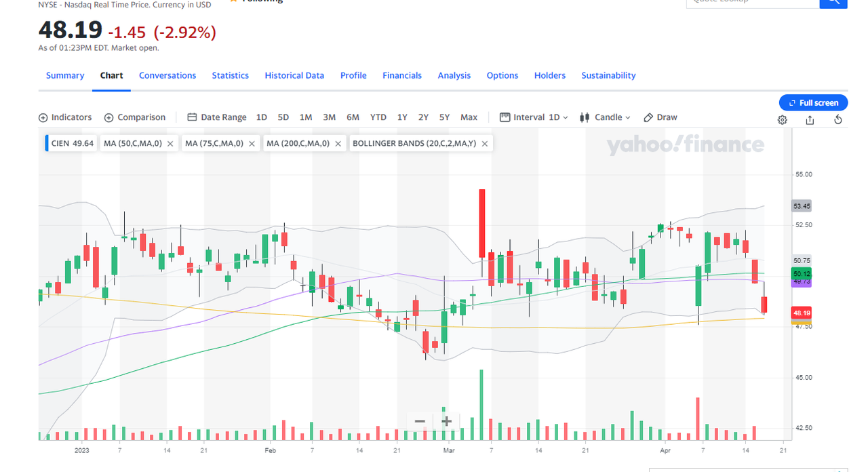Click the quote lookup search button
This screenshot has width=868, height=472.
833,3
